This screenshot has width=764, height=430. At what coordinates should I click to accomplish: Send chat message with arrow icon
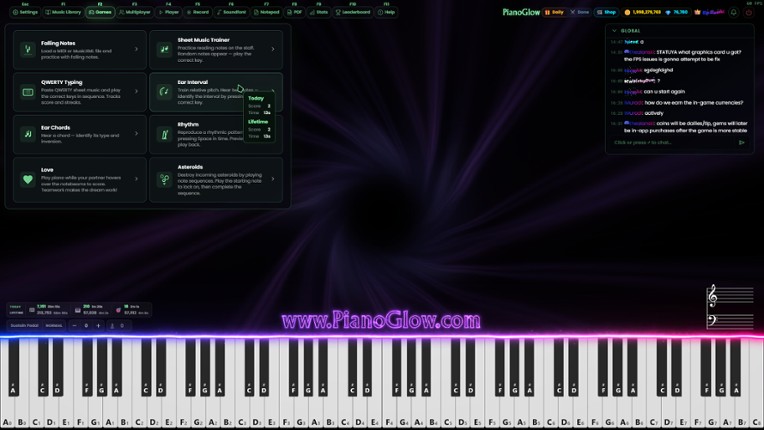coord(741,142)
